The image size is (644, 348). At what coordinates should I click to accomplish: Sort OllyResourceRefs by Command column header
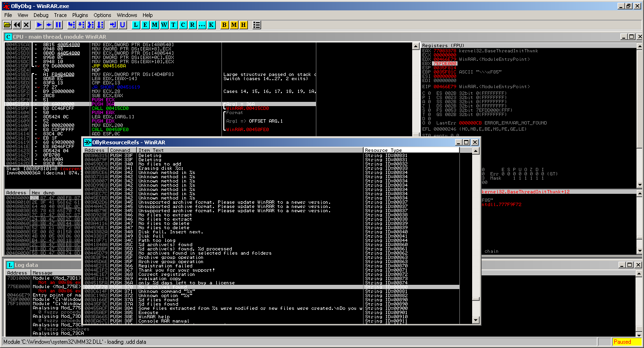click(123, 150)
